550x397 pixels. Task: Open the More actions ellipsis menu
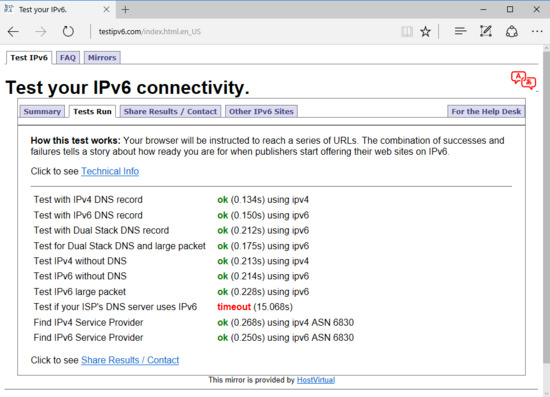click(x=537, y=32)
